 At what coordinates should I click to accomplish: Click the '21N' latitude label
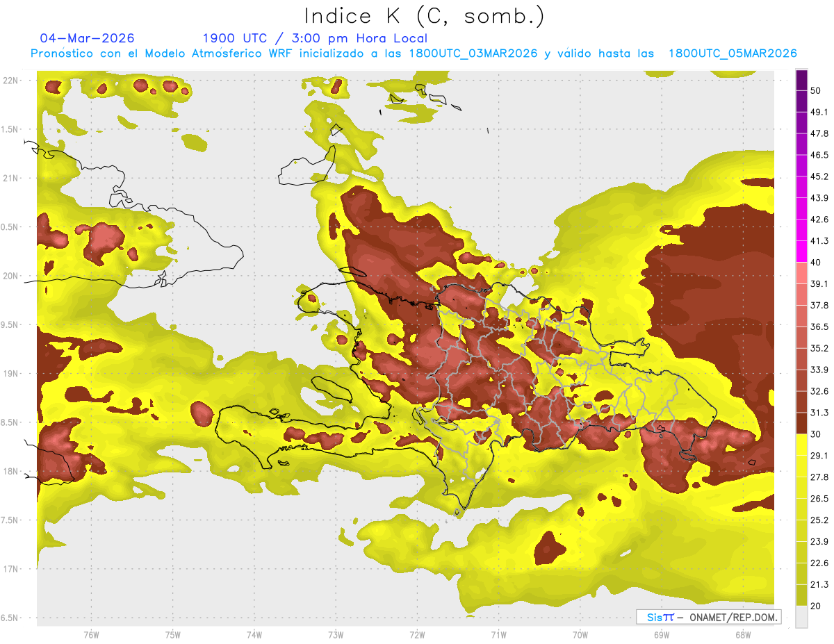click(10, 178)
